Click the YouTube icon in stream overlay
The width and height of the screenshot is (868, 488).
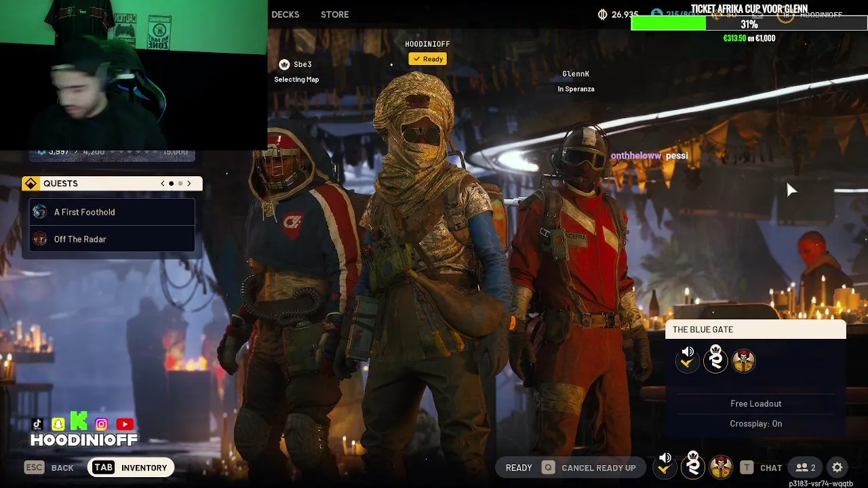tap(125, 424)
